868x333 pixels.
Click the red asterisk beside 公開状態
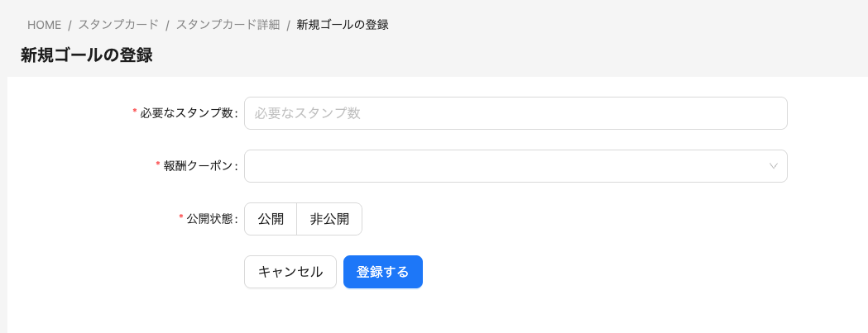pyautogui.click(x=181, y=218)
